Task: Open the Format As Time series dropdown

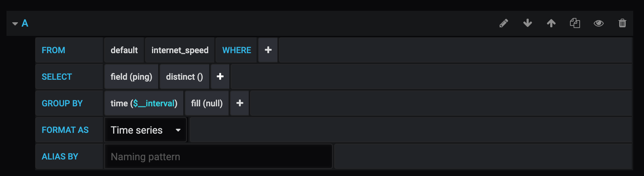Action: tap(146, 130)
